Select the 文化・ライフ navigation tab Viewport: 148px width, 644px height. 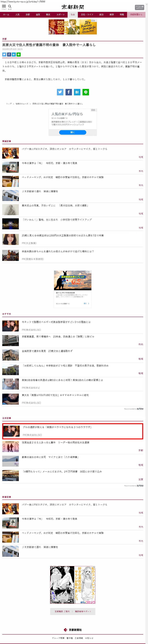[x=87, y=14]
